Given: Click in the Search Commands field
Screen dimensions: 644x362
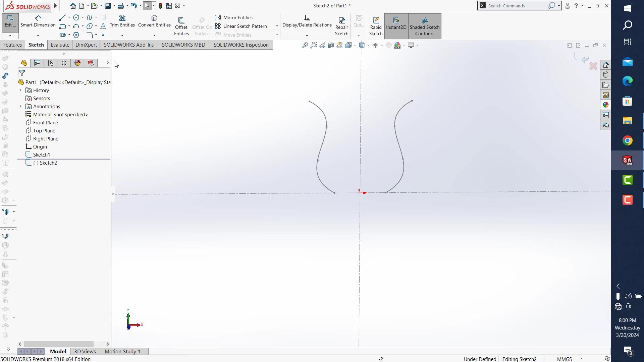Looking at the screenshot, I should click(516, 6).
